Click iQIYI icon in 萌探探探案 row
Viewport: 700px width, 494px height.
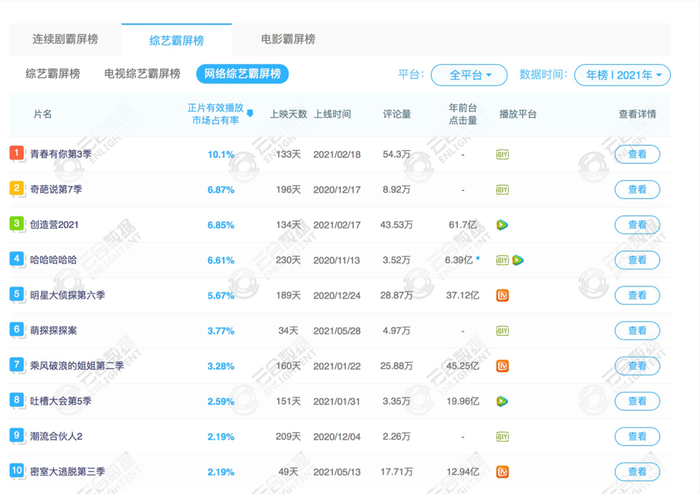coord(502,331)
